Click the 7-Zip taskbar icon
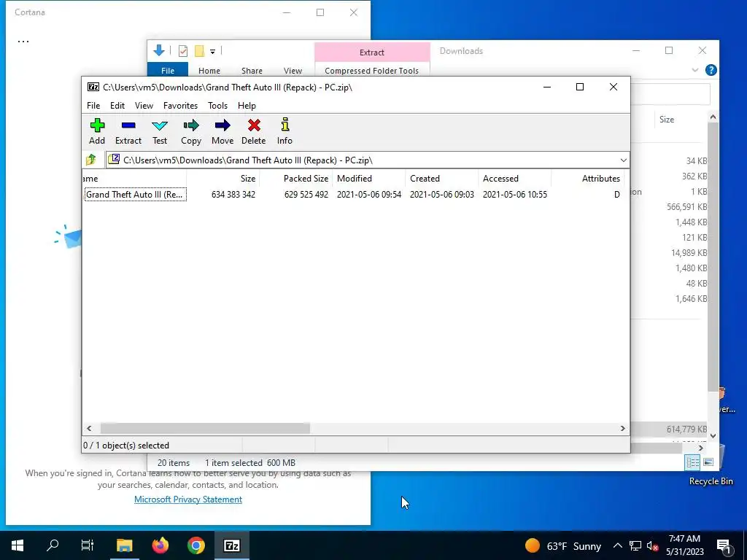The width and height of the screenshot is (747, 560). point(231,545)
